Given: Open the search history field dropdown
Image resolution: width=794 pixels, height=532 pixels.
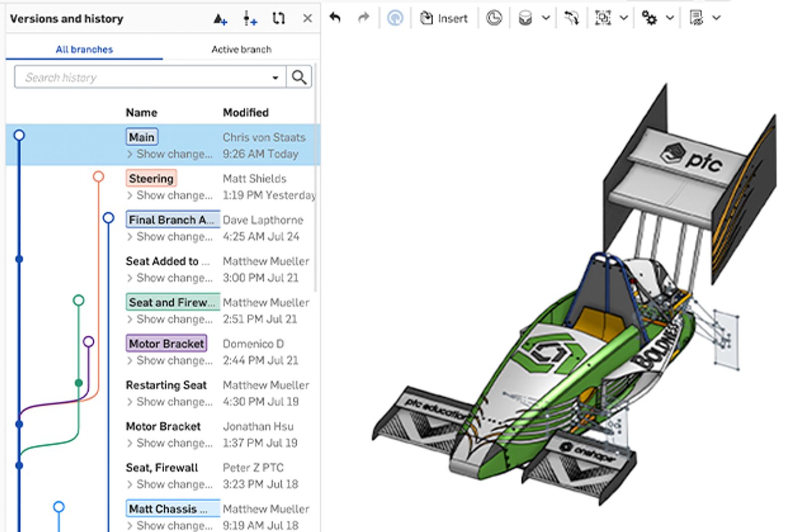Looking at the screenshot, I should coord(276,77).
